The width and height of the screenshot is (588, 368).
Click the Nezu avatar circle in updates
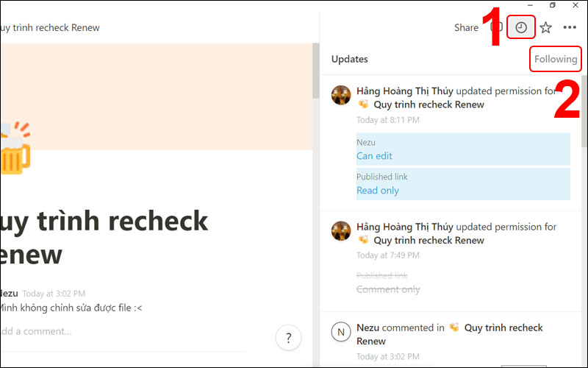point(341,332)
